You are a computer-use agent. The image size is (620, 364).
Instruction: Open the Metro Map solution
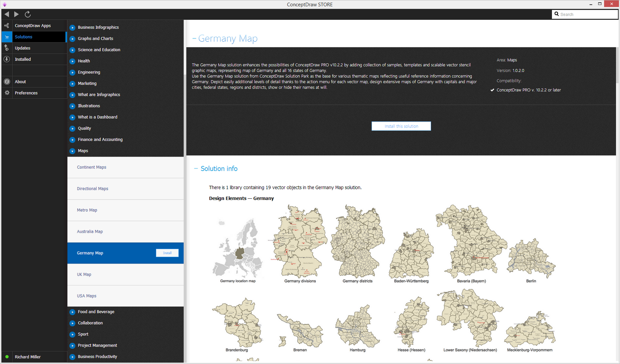click(x=125, y=210)
